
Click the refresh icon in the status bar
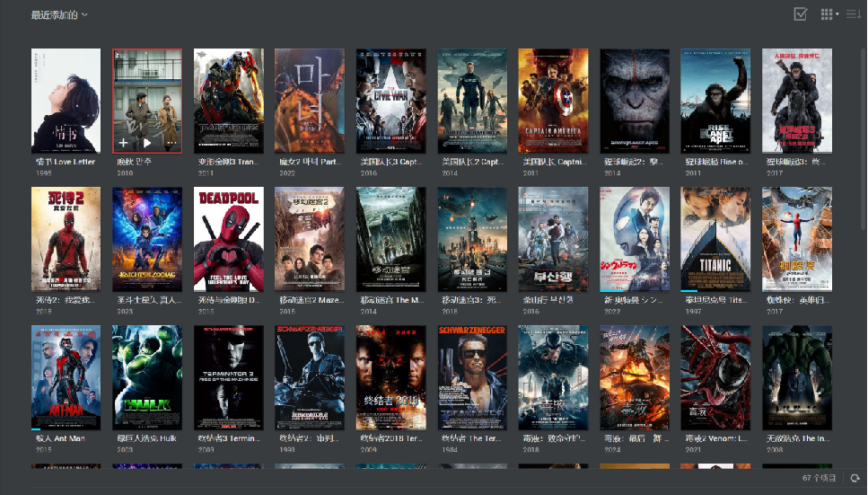(x=855, y=478)
